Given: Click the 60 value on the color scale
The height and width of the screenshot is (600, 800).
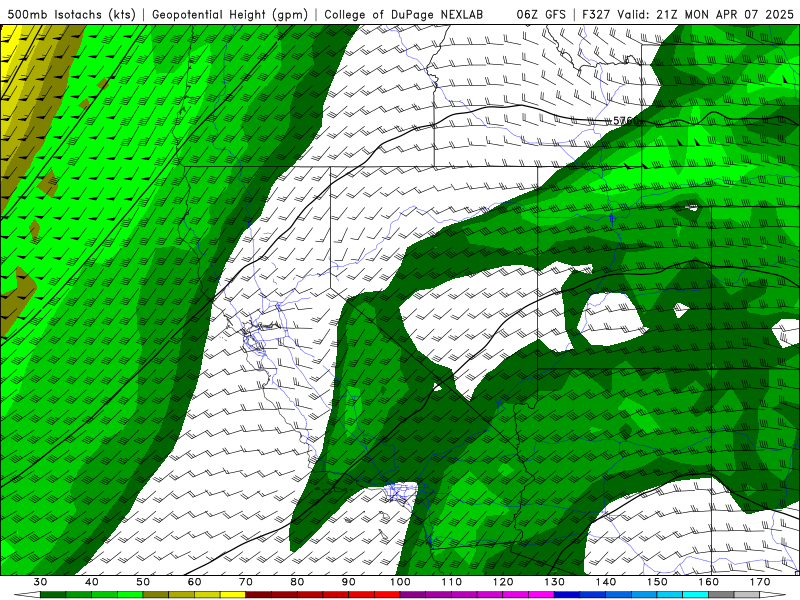Looking at the screenshot, I should coord(194,582).
